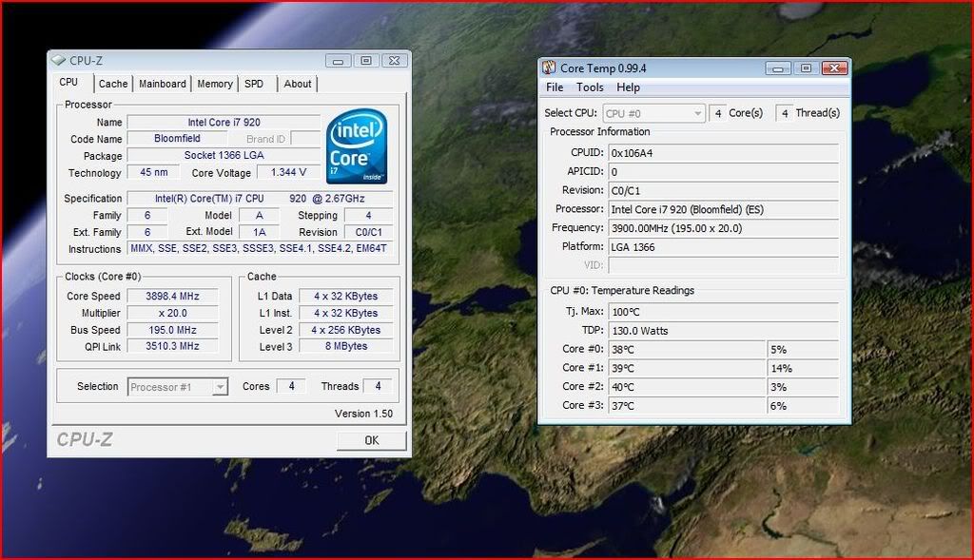Go to the SPD tab
Viewport: 974px width, 560px height.
[254, 84]
